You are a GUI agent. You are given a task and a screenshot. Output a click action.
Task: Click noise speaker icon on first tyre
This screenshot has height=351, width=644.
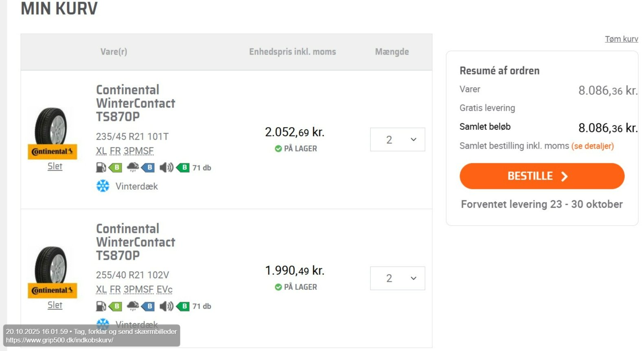[166, 167]
